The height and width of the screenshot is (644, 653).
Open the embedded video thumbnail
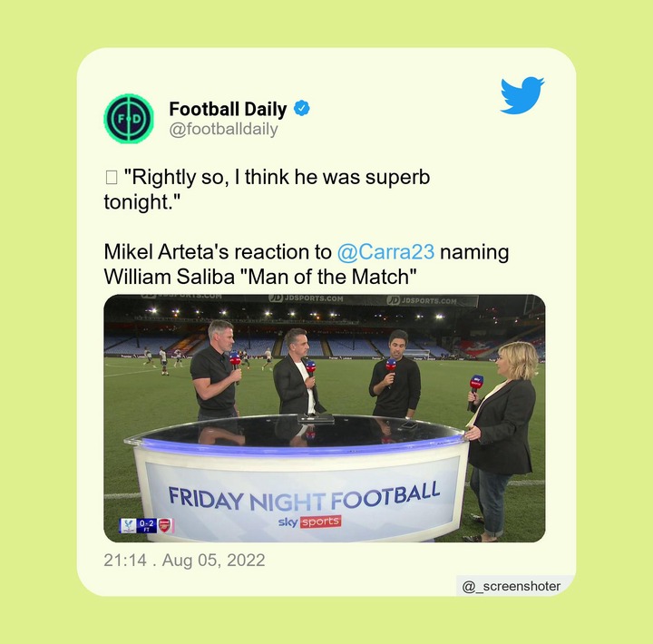[325, 418]
